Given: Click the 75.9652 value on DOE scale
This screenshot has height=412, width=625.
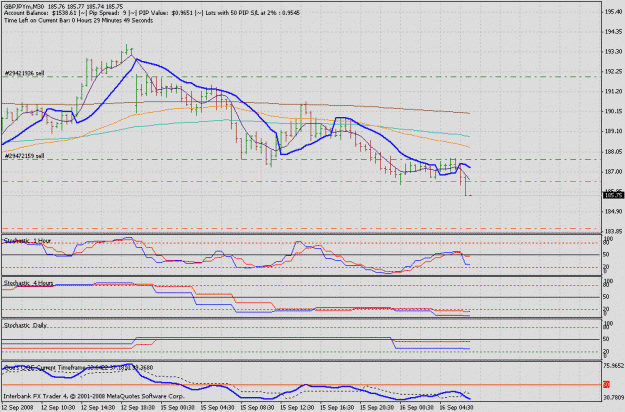Looking at the screenshot, I should coord(614,365).
